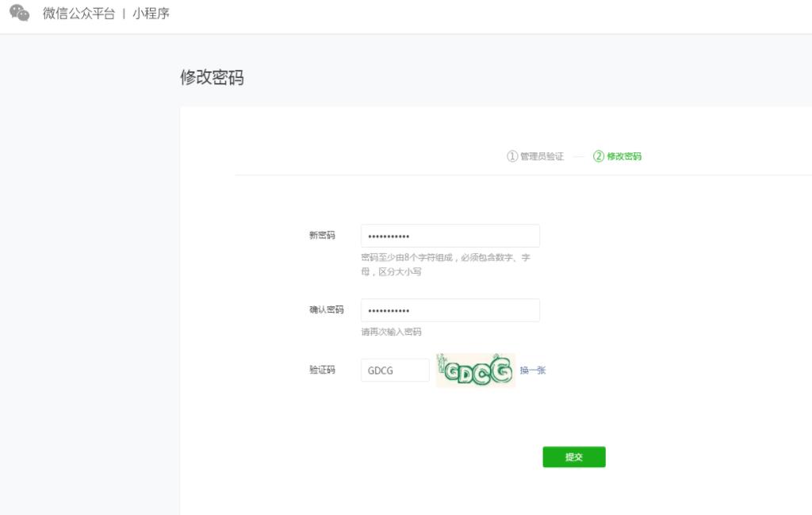This screenshot has width=812, height=515.
Task: Click the step 2 circled number icon
Action: [599, 156]
